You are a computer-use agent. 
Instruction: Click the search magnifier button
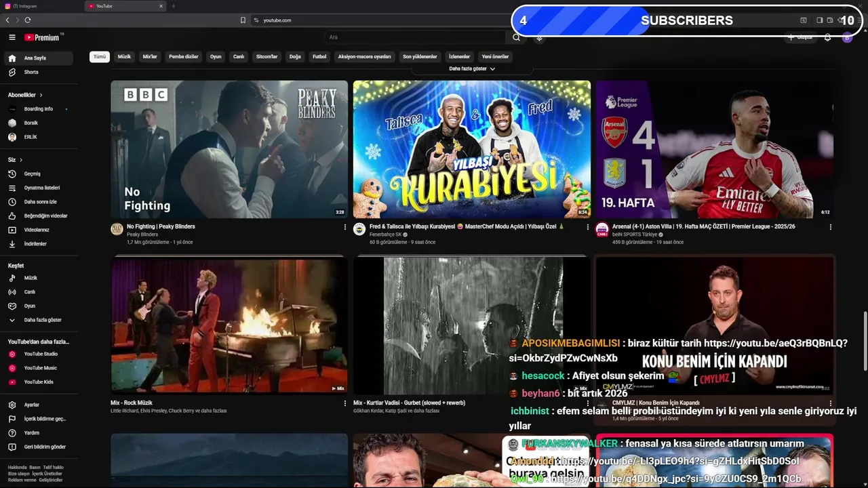[517, 37]
